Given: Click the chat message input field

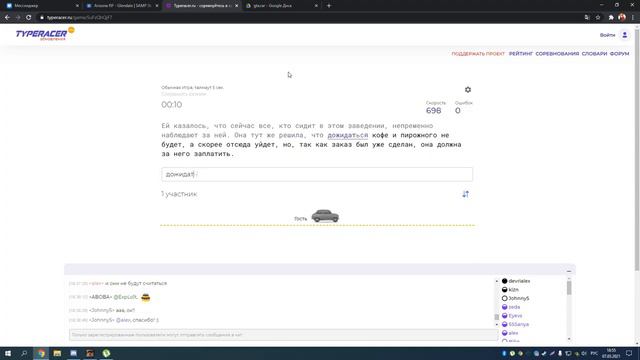Looking at the screenshot, I should [283, 335].
